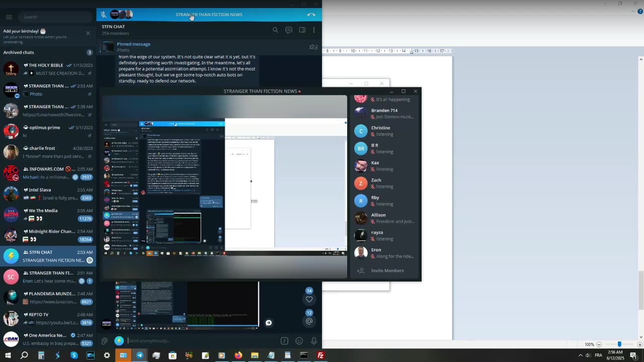
Task: Show hidden system tray icons
Action: tap(580, 355)
